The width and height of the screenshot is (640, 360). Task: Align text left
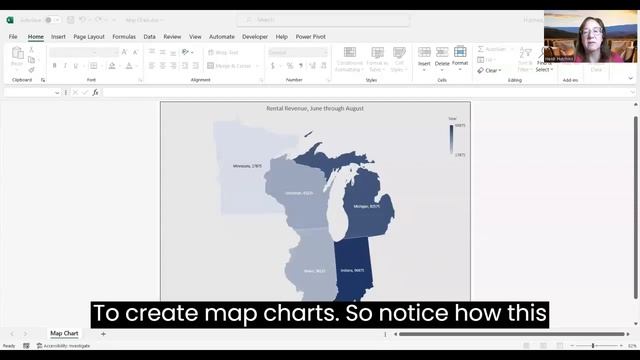(x=152, y=66)
